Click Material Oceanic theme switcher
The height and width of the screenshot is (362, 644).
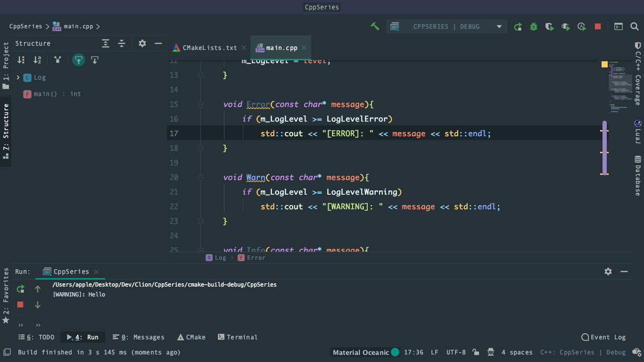click(x=366, y=352)
